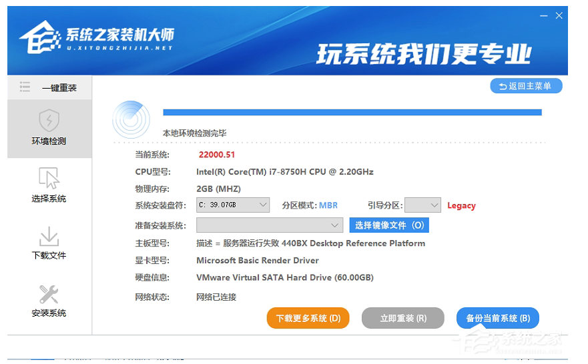Image resolution: width=588 pixels, height=364 pixels.
Task: Expand the 准备安装系统 combo box
Action: coord(270,225)
